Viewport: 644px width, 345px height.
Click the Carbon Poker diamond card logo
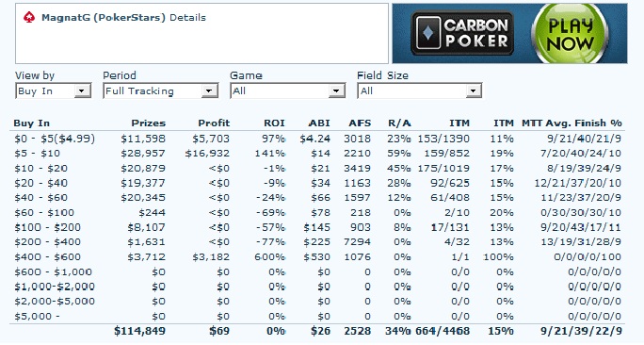click(428, 33)
